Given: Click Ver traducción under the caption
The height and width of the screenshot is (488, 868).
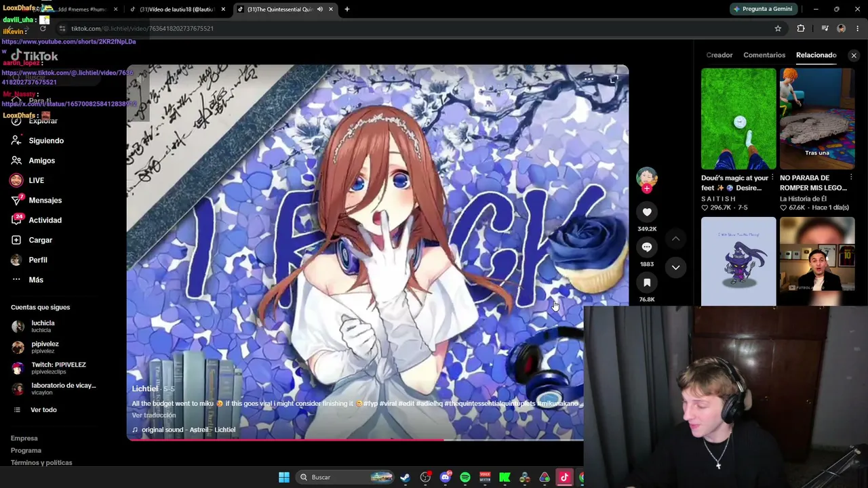Looking at the screenshot, I should 154,415.
